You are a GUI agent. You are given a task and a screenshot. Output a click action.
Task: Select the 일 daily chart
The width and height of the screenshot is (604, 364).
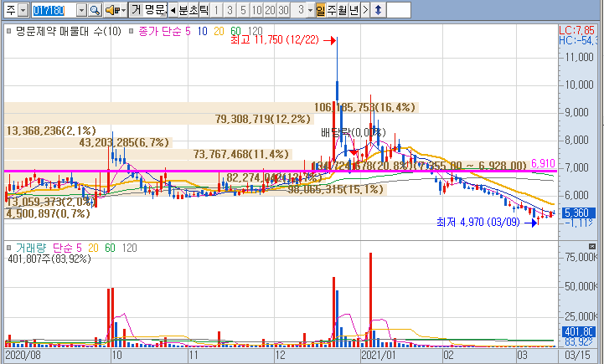[321, 10]
